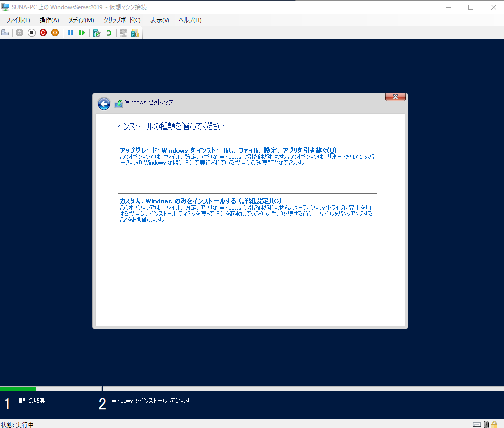Screen dimensions: 504x428
Task: Close the Windows セットアップ dialog
Action: (395, 97)
